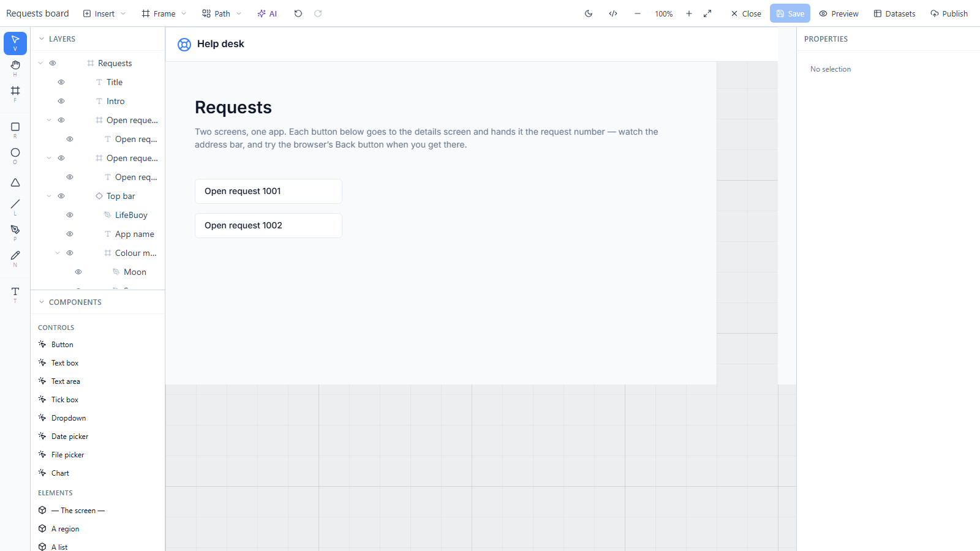Select the Frame tool in left toolbar
This screenshot has width=980, height=551.
(15, 94)
